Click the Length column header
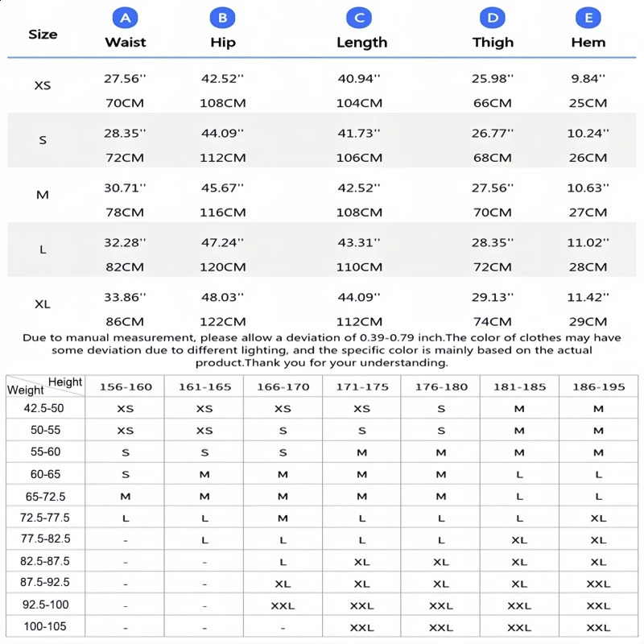This screenshot has width=644, height=644. click(x=361, y=42)
